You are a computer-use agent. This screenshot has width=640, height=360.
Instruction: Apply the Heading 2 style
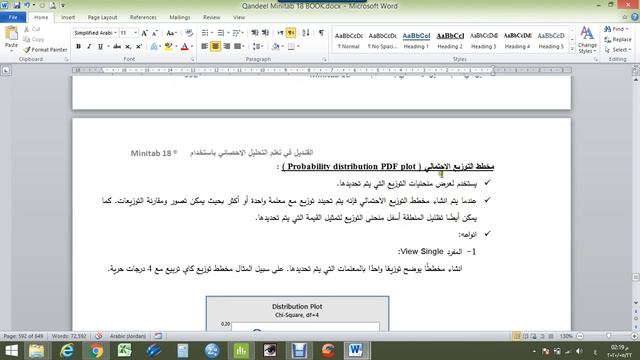tap(450, 40)
